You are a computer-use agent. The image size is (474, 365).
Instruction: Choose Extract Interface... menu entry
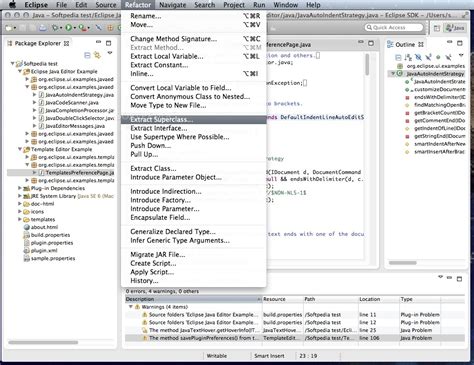tap(194, 128)
